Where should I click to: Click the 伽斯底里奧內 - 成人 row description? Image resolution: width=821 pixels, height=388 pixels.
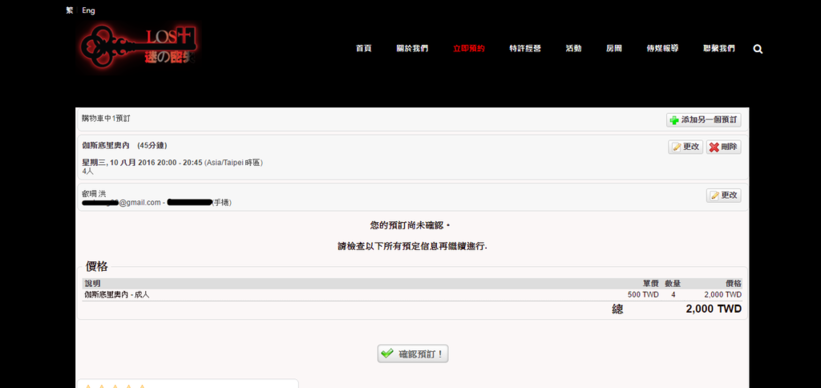pyautogui.click(x=117, y=295)
